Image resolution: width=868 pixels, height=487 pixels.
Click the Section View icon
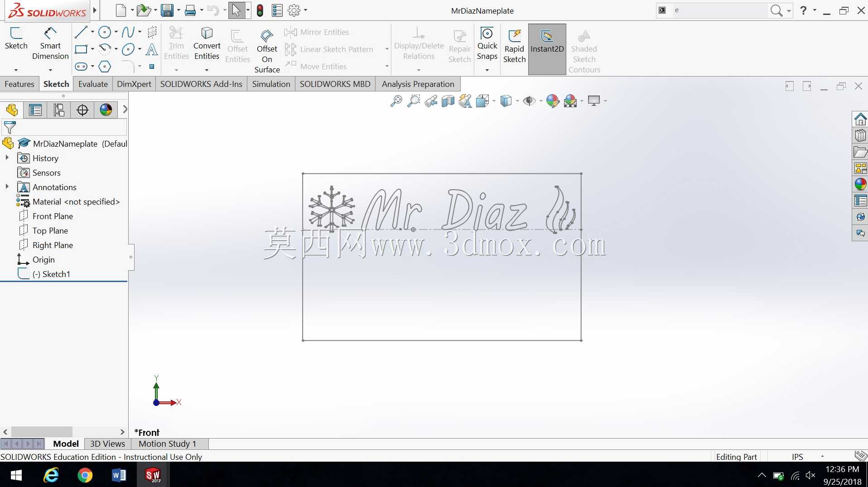(448, 100)
